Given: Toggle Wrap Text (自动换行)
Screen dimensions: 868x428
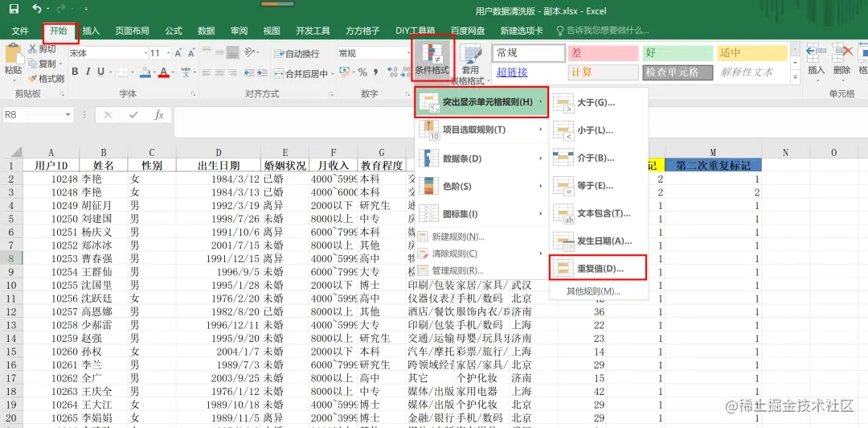Looking at the screenshot, I should [x=297, y=54].
